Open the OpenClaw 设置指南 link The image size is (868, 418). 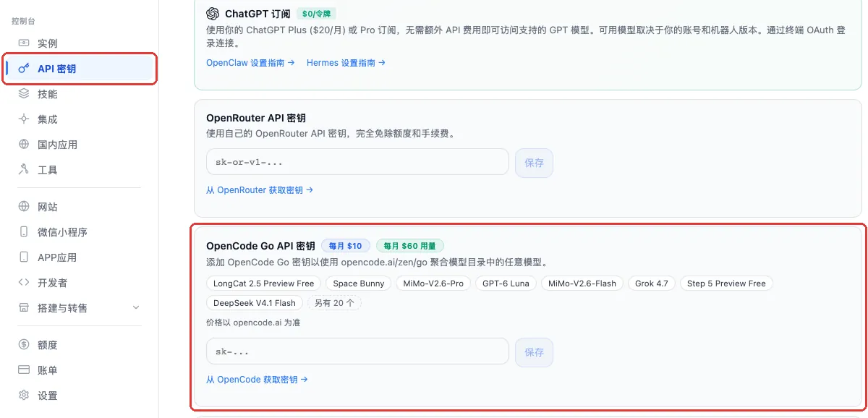[x=250, y=63]
